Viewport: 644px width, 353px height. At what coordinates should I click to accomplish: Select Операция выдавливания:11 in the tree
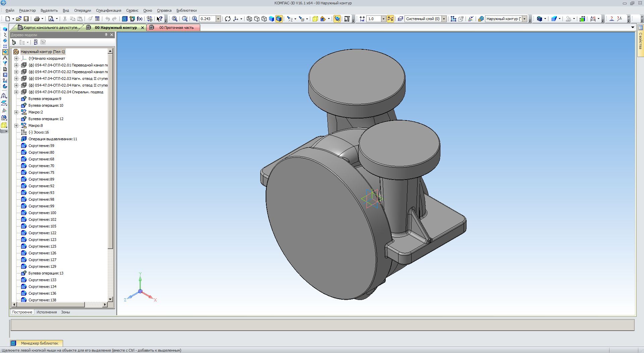(53, 139)
